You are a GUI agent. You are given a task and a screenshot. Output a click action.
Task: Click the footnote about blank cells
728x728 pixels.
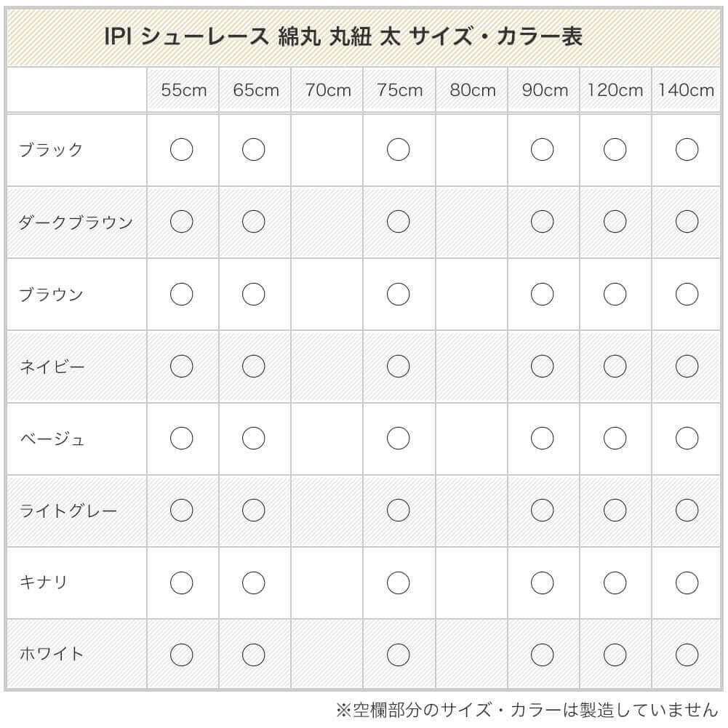click(527, 709)
